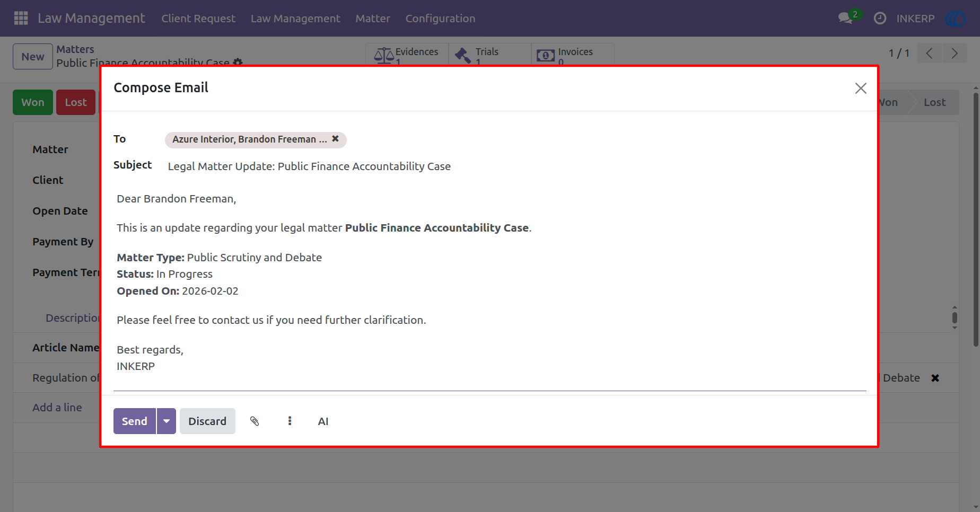Click the gear icon beside the matter title
Viewport: 980px width, 512px height.
[x=238, y=62]
